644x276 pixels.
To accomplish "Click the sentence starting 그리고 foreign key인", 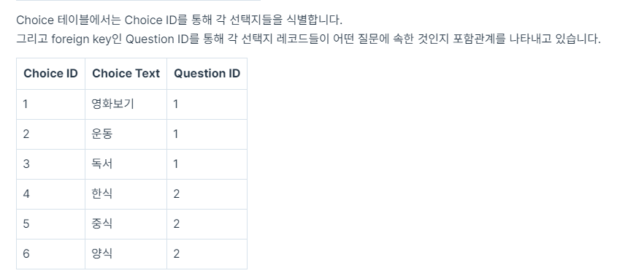I will pos(308,39).
